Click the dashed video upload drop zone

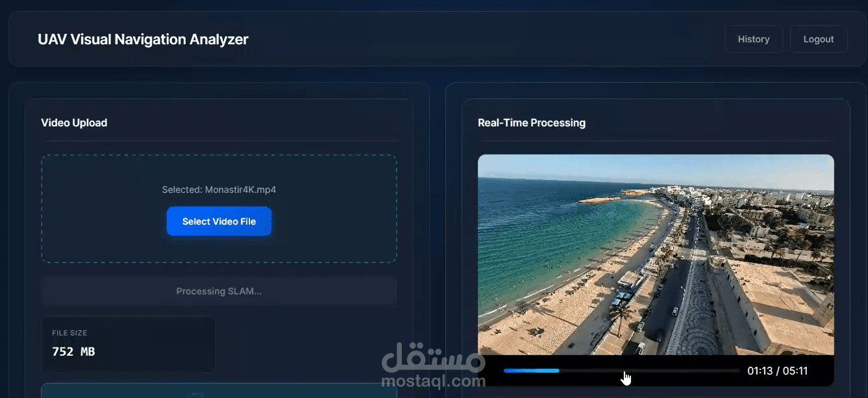(x=219, y=208)
